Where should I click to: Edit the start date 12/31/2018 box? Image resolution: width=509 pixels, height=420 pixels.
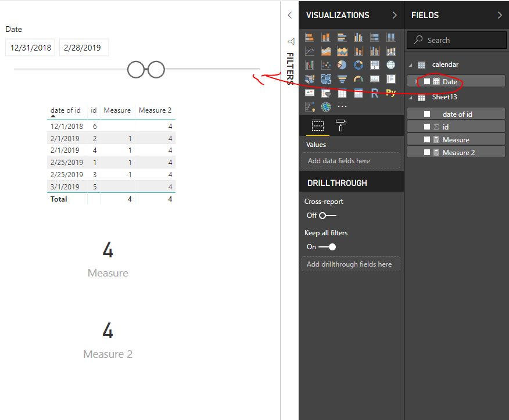click(30, 48)
